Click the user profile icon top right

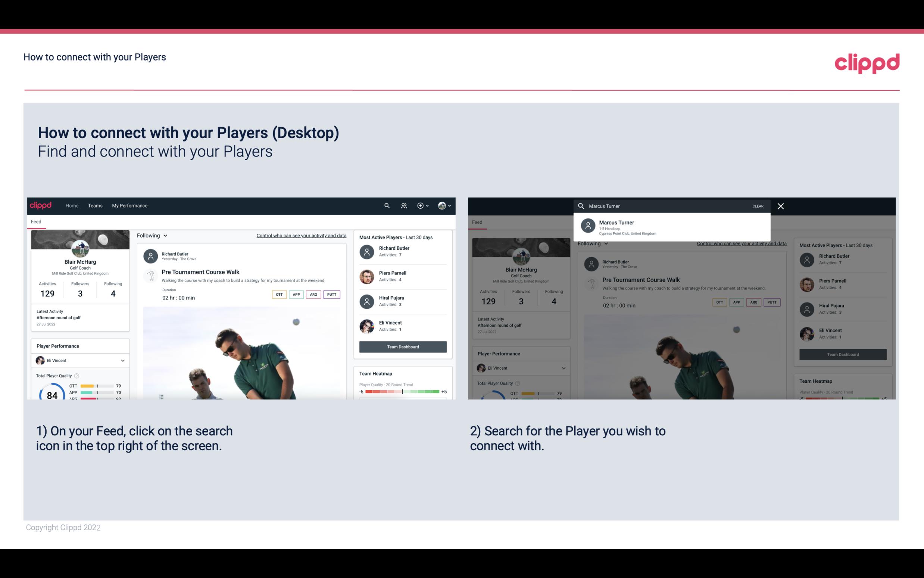click(442, 205)
